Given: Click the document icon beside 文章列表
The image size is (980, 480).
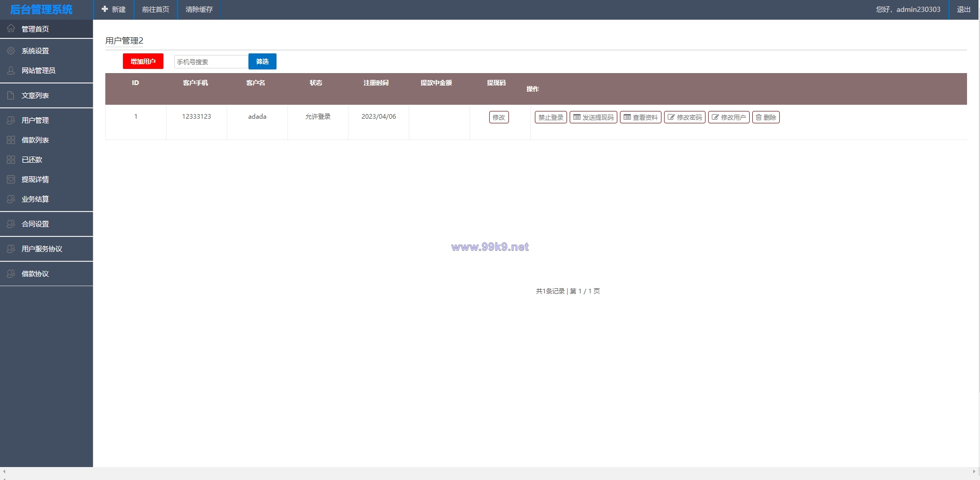Looking at the screenshot, I should (11, 95).
